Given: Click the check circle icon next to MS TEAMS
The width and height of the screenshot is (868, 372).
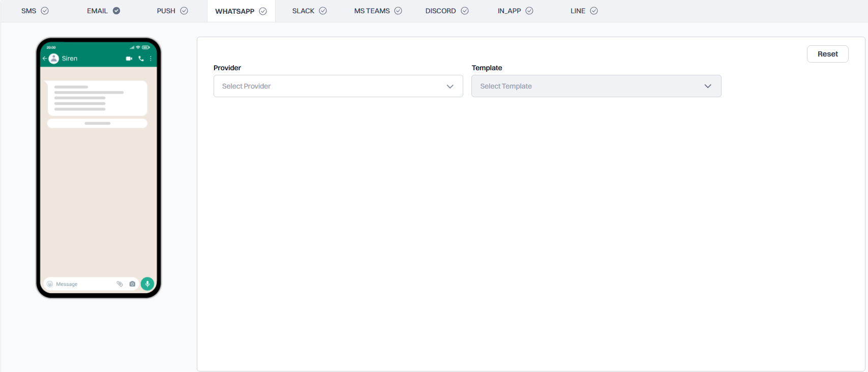Looking at the screenshot, I should coord(398,11).
